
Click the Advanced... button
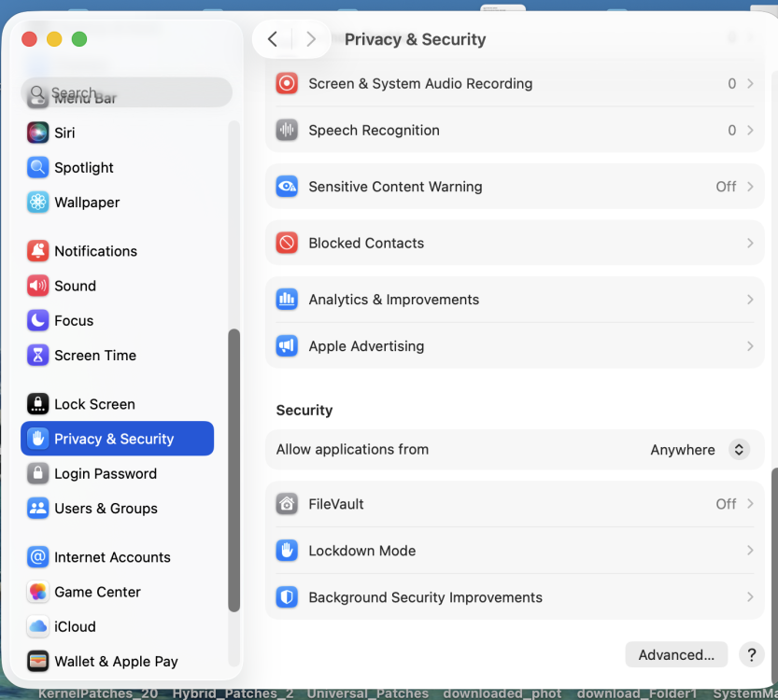pyautogui.click(x=676, y=654)
